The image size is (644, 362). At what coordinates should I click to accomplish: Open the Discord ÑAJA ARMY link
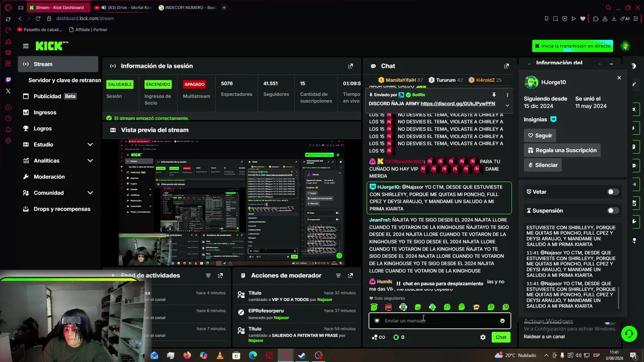[458, 104]
